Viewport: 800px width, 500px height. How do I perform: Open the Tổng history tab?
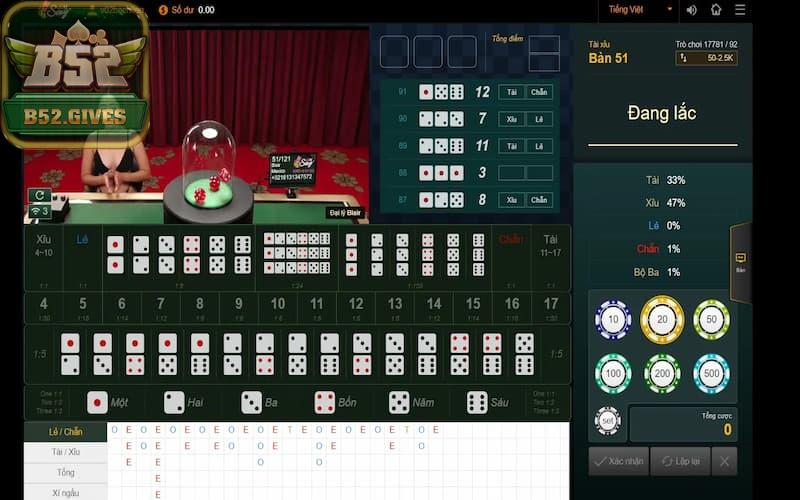coord(66,472)
